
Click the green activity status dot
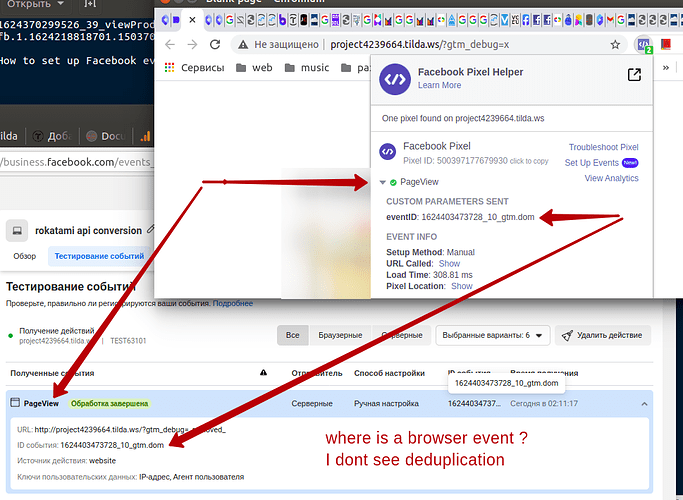coord(10,335)
